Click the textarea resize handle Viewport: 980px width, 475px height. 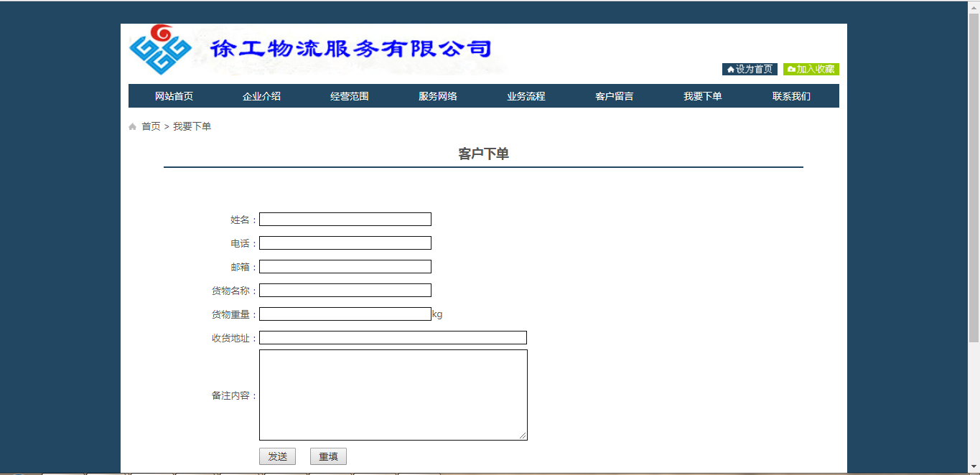pyautogui.click(x=523, y=436)
